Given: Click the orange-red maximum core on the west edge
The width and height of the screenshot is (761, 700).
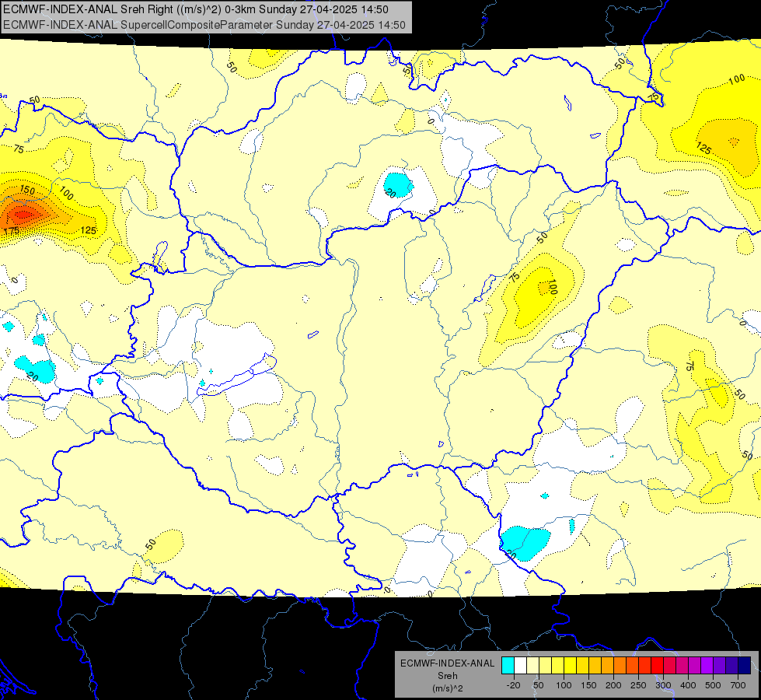Looking at the screenshot, I should click(23, 213).
